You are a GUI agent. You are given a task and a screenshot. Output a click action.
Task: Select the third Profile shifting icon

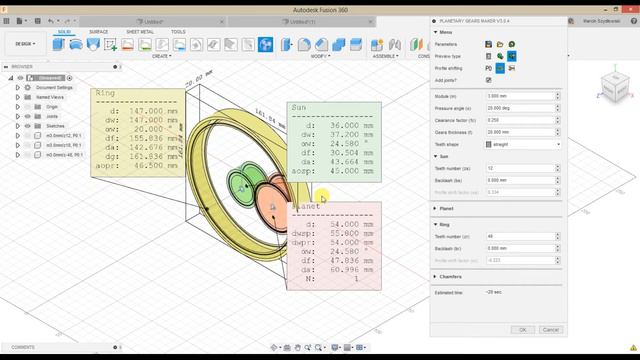(x=512, y=68)
